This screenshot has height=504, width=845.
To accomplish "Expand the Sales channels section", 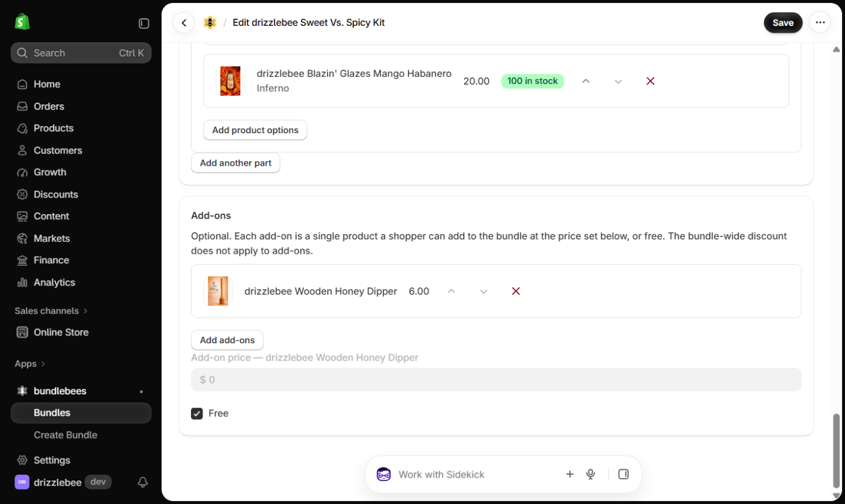I will click(51, 311).
